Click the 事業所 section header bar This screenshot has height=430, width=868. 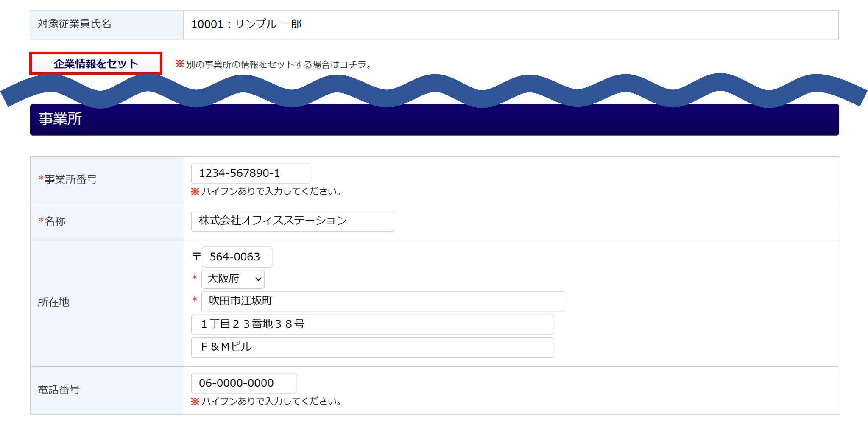434,120
